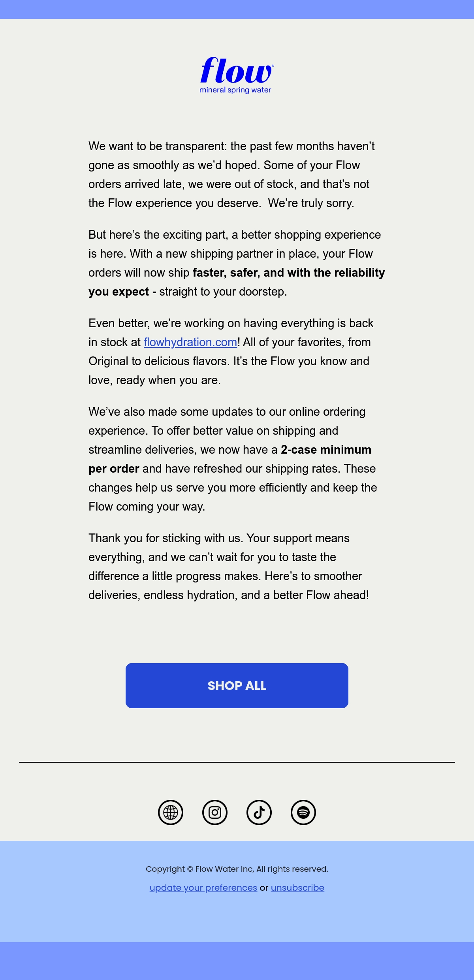474x980 pixels.
Task: Click the Copyright Flow Water Inc text
Action: [237, 869]
